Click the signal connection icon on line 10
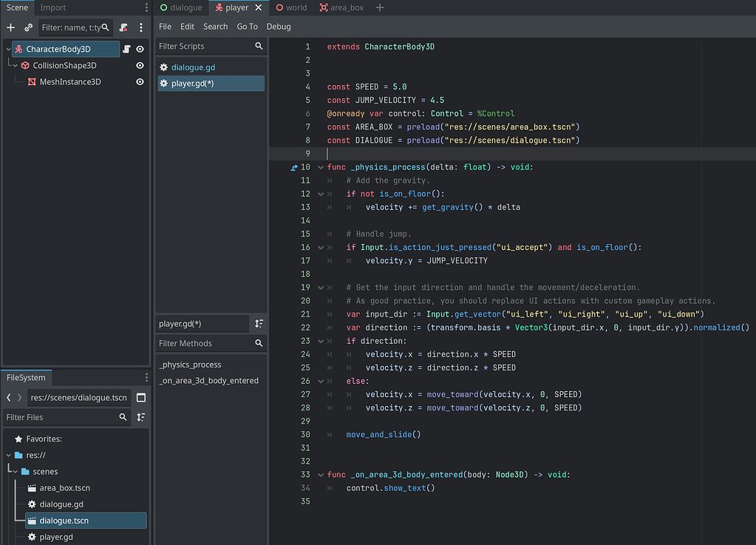 (295, 167)
